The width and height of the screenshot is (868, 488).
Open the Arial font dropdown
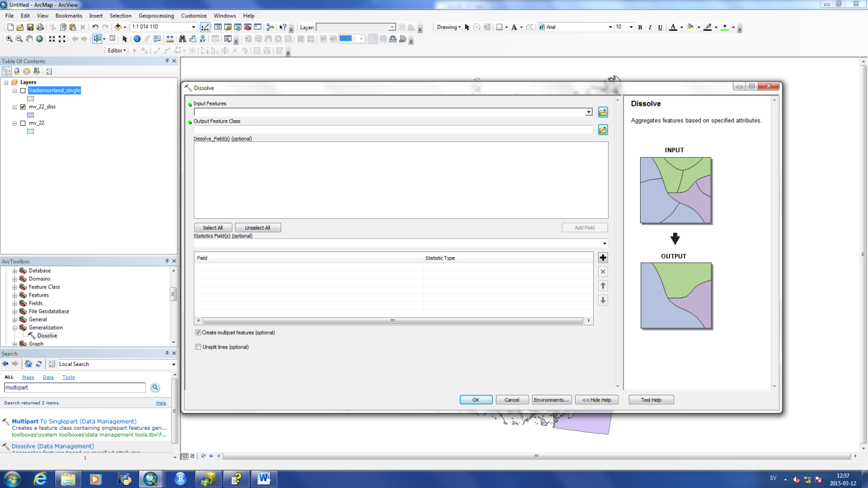tap(610, 27)
